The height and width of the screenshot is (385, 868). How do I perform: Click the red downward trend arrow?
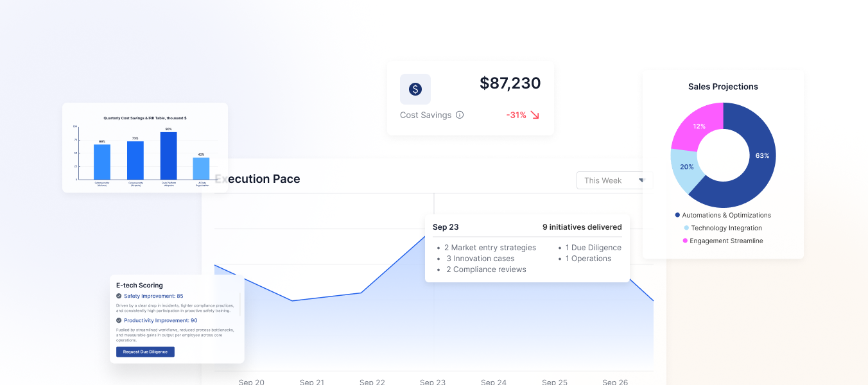pyautogui.click(x=534, y=115)
